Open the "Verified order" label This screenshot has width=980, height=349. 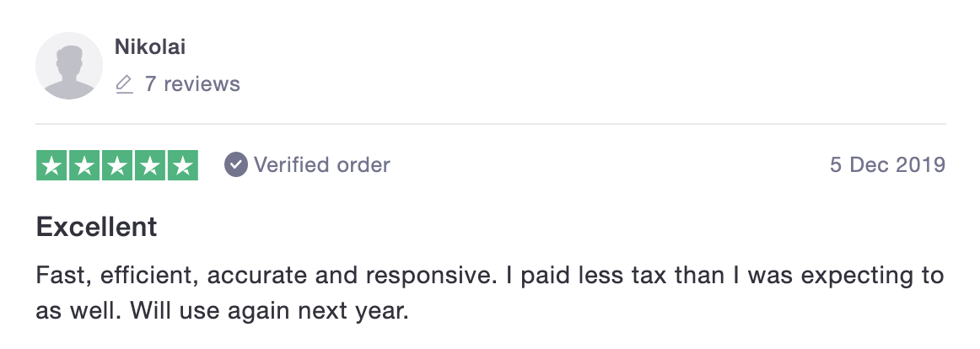coord(321,165)
